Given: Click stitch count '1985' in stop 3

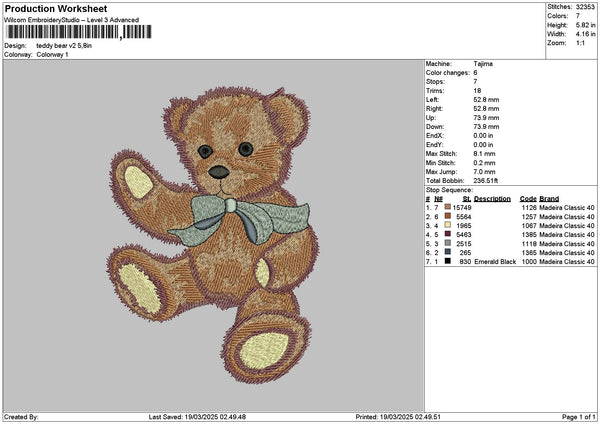Looking at the screenshot, I should (464, 226).
